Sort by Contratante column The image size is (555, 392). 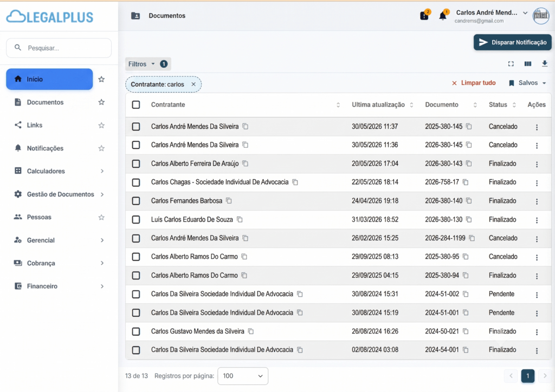pos(338,105)
